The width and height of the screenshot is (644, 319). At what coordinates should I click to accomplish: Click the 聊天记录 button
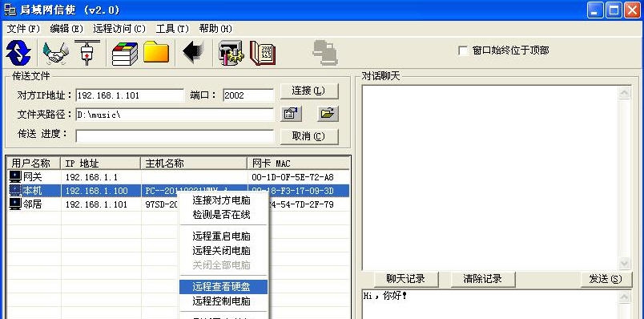point(406,279)
